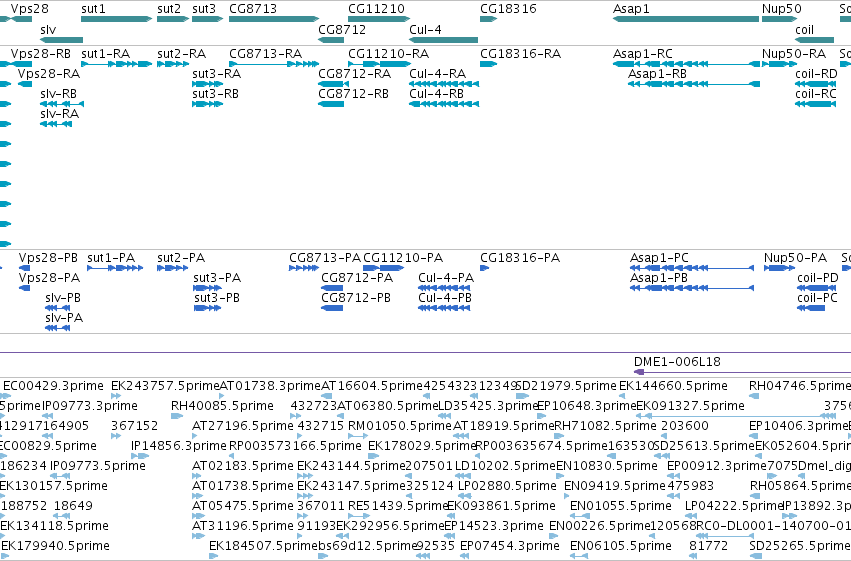Click the CG18316-RA transcript label
This screenshot has height=561, width=851.
[x=520, y=54]
